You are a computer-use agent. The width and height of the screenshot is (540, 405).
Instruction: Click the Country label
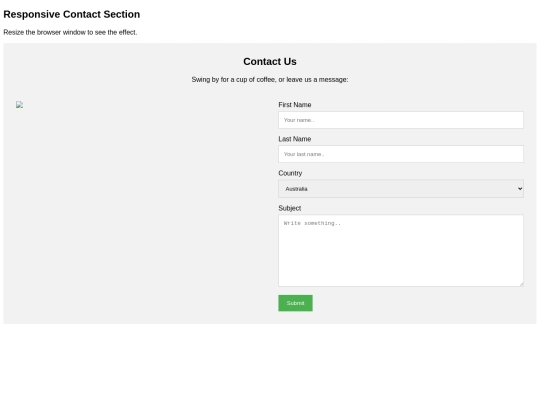click(x=290, y=173)
